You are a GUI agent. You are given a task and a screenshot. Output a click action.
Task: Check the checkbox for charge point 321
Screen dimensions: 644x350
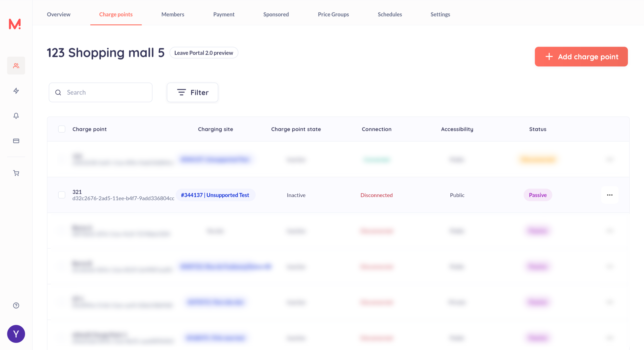pyautogui.click(x=62, y=195)
